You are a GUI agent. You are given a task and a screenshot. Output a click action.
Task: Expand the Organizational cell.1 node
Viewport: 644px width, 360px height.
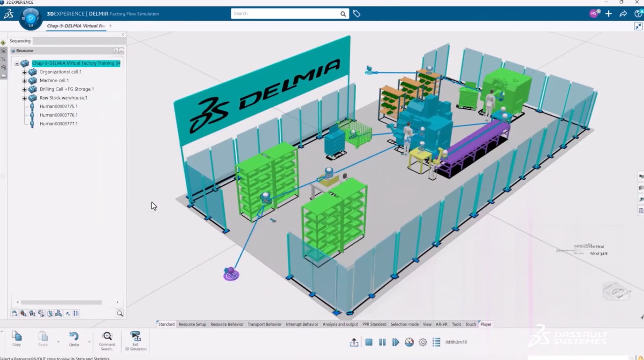[x=24, y=72]
